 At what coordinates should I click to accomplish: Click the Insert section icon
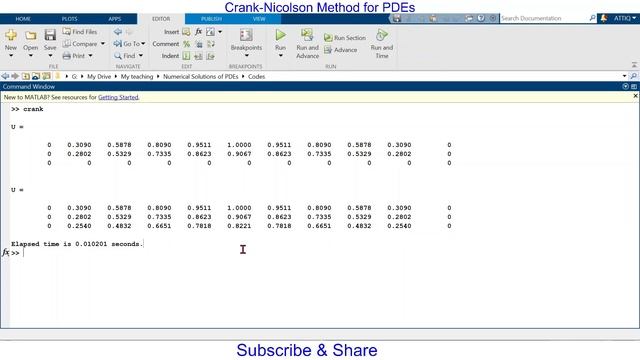pos(186,31)
